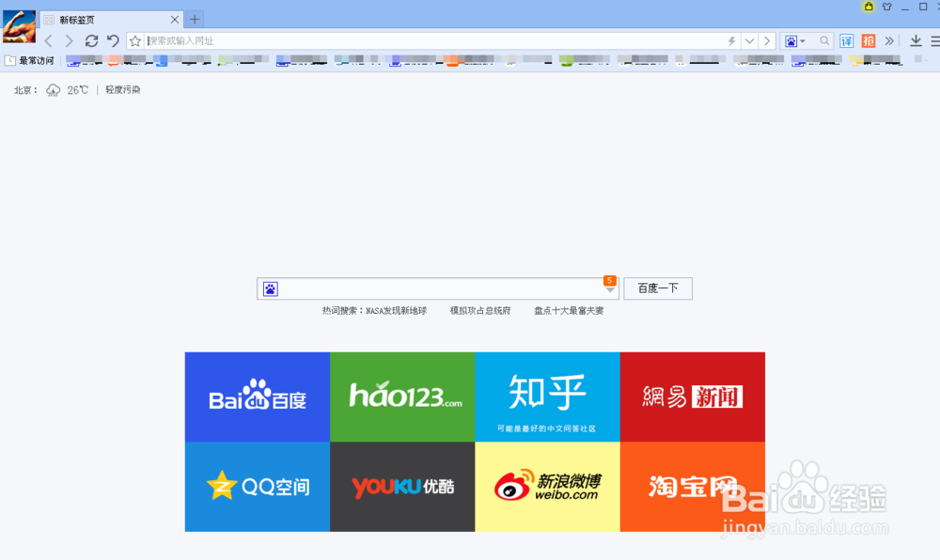Open the 知乎 quick-access tile

(547, 397)
